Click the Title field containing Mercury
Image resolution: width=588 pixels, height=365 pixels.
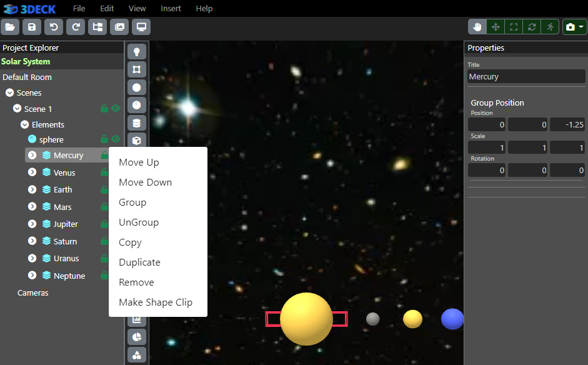click(x=526, y=76)
